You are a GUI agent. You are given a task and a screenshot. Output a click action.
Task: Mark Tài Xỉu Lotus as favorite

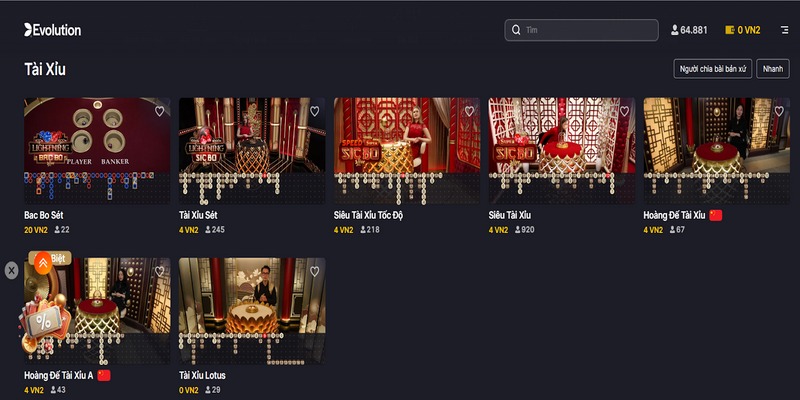pyautogui.click(x=315, y=271)
